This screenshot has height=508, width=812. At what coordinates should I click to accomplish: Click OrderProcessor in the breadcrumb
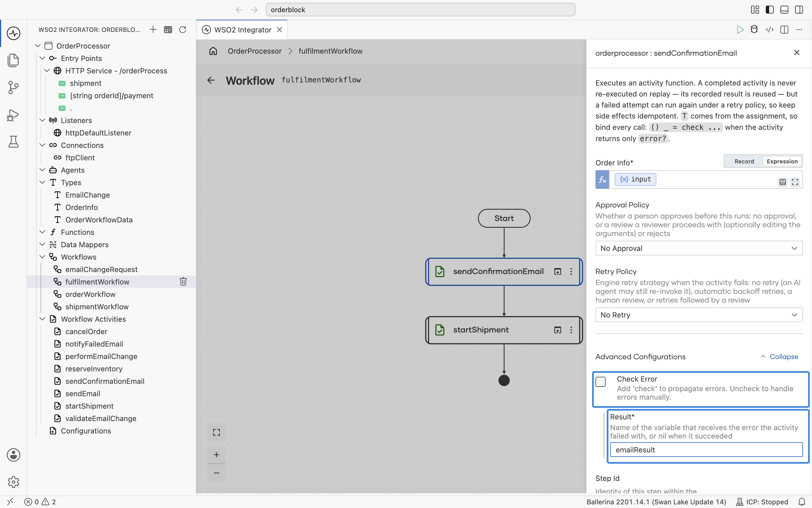point(255,51)
